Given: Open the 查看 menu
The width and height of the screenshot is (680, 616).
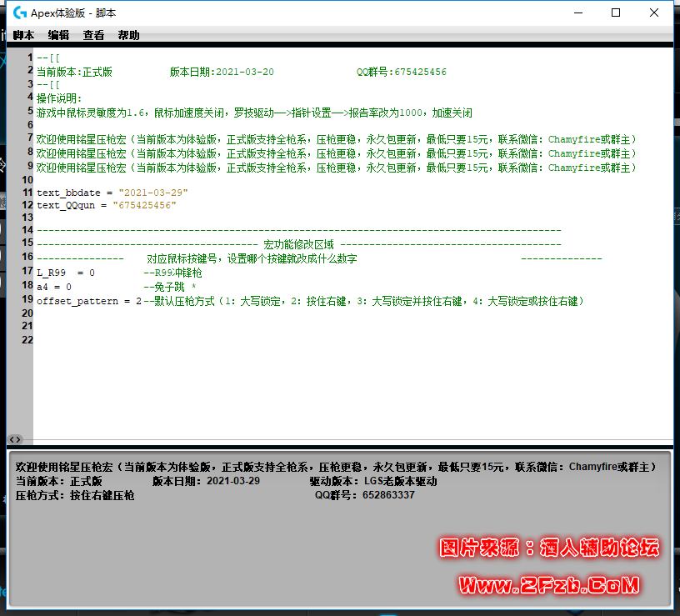Looking at the screenshot, I should [x=92, y=35].
